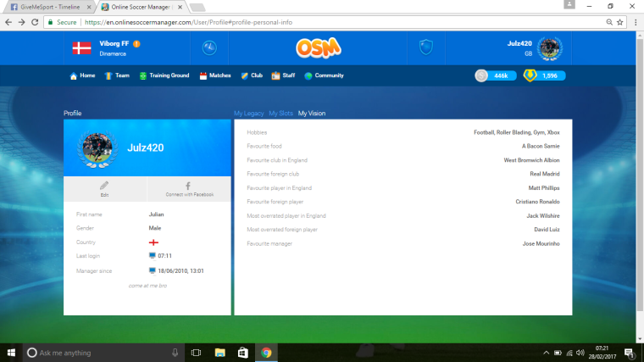Click the Facebook icon to connect the account
Viewport: 644px width, 362px height.
coord(188,186)
